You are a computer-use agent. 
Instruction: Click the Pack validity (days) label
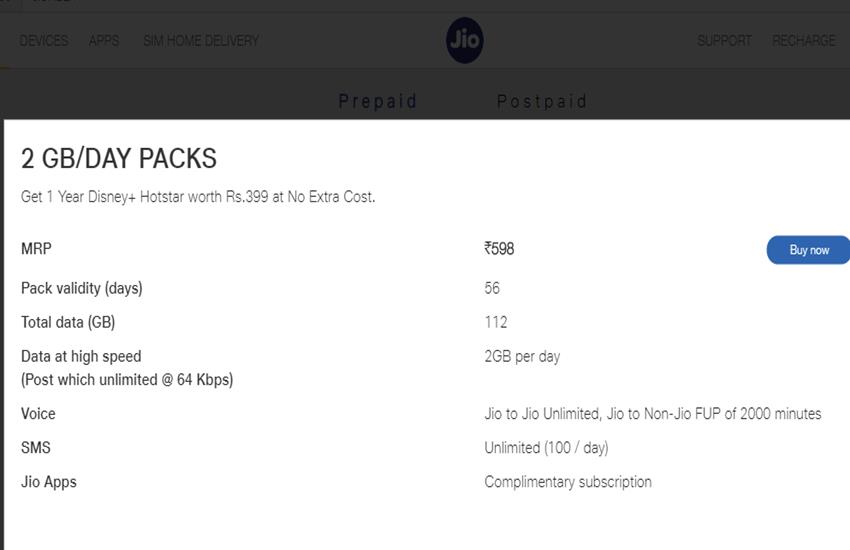click(x=82, y=288)
